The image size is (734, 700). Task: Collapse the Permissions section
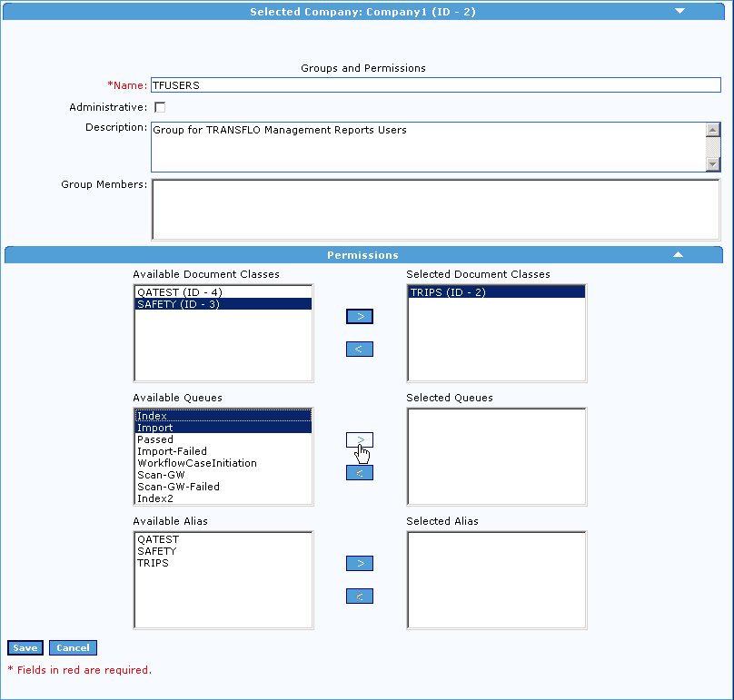(678, 255)
